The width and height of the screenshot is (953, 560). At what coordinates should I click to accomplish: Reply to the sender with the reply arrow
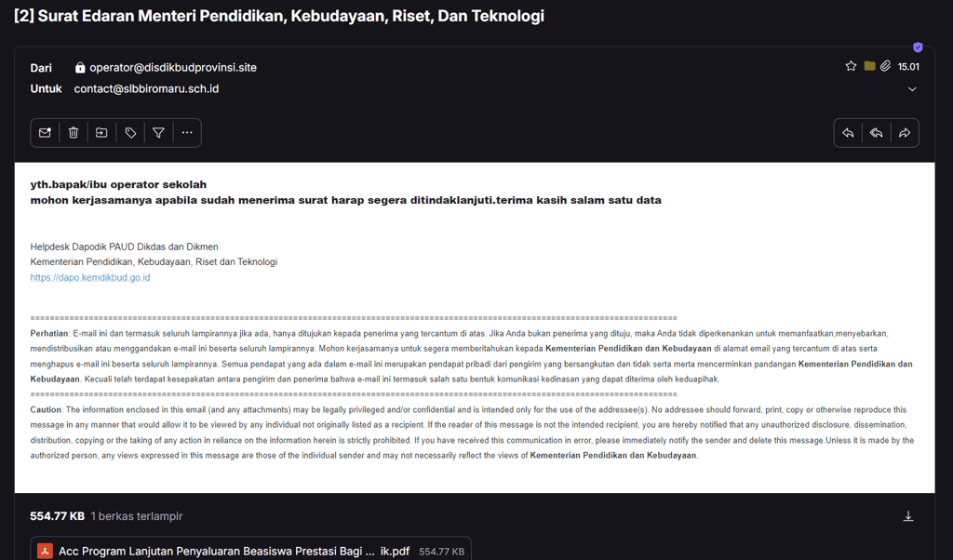tap(848, 132)
